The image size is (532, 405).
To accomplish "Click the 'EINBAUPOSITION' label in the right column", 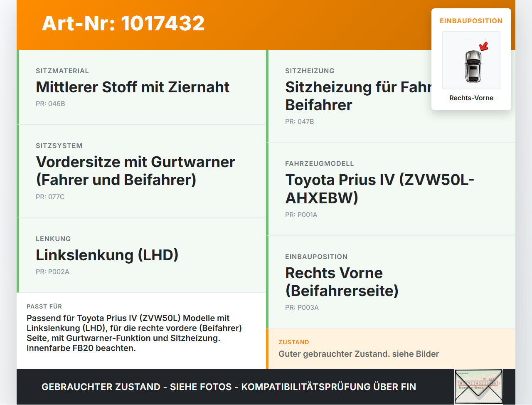I will (316, 257).
